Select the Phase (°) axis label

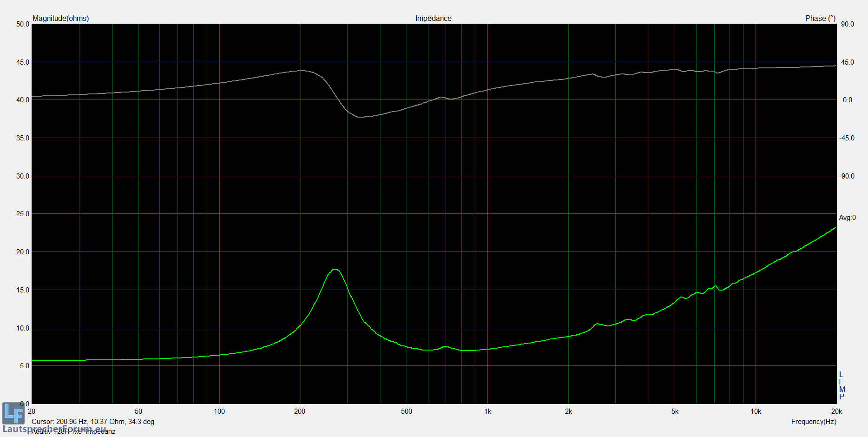[x=820, y=19]
